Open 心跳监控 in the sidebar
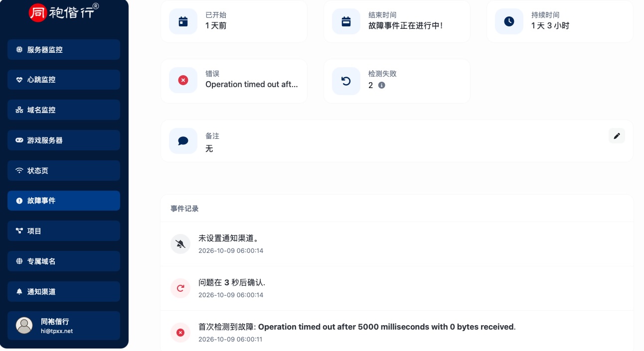Viewport: 644px width, 351px height. [x=64, y=80]
